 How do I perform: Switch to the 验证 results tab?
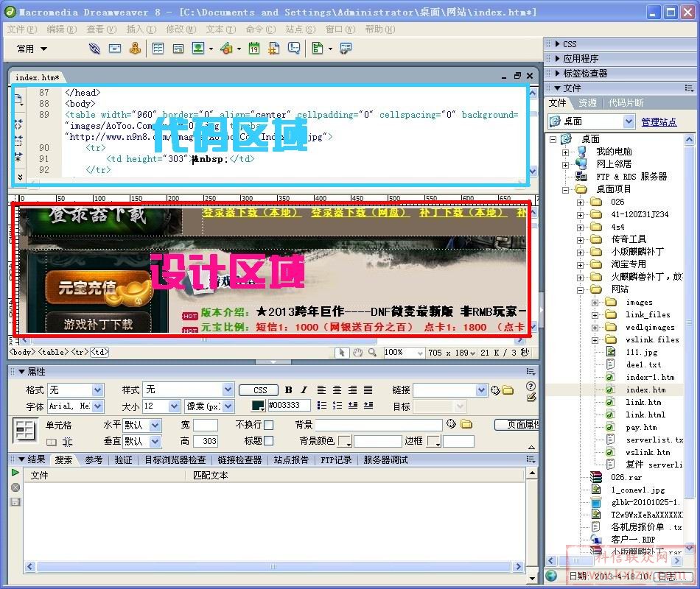pos(123,460)
